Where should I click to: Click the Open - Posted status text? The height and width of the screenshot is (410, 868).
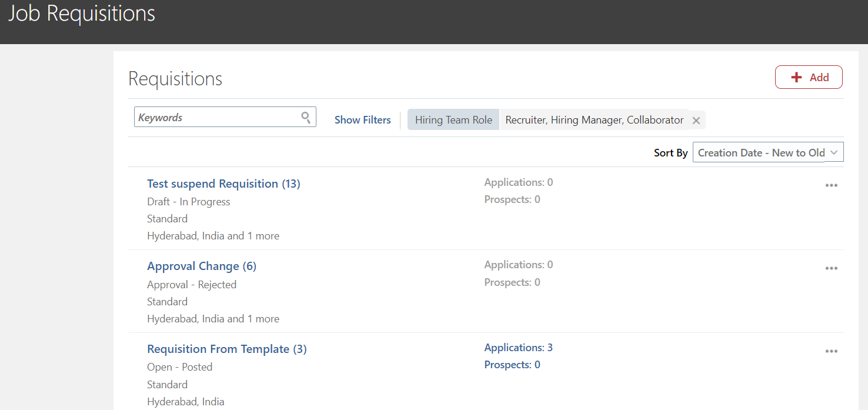pos(180,367)
